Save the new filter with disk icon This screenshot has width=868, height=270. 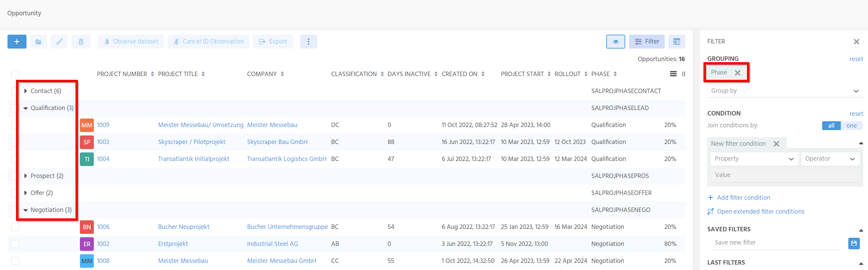point(854,243)
